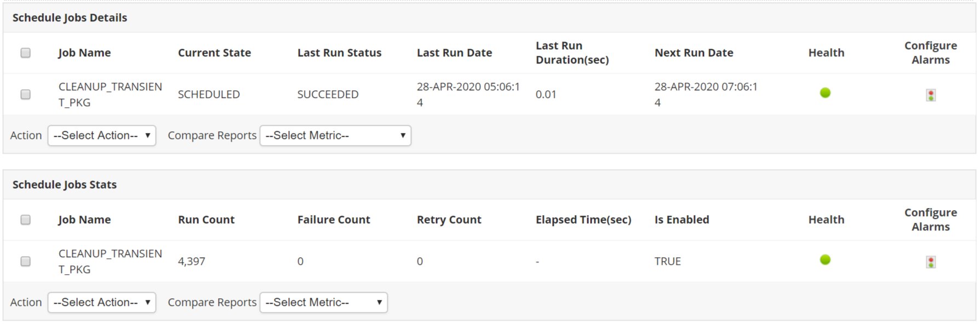Open Select Action dropdown under Schedule Jobs Details

(102, 136)
